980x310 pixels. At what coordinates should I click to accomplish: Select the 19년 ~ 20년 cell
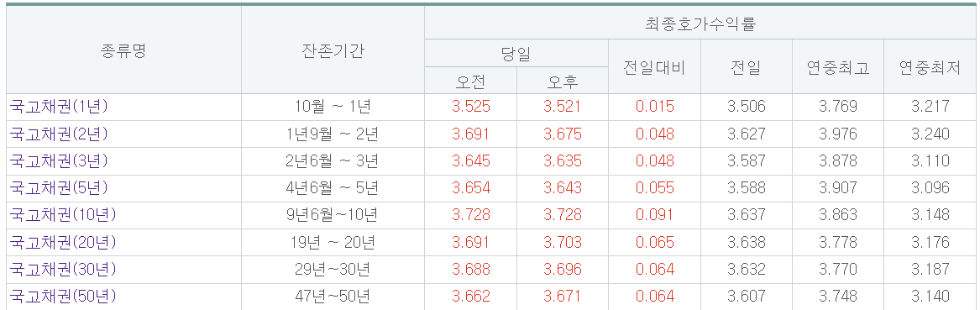click(x=333, y=242)
